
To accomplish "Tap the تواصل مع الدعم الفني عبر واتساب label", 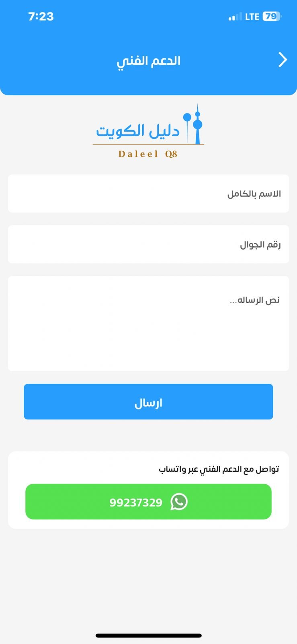I will tap(219, 469).
